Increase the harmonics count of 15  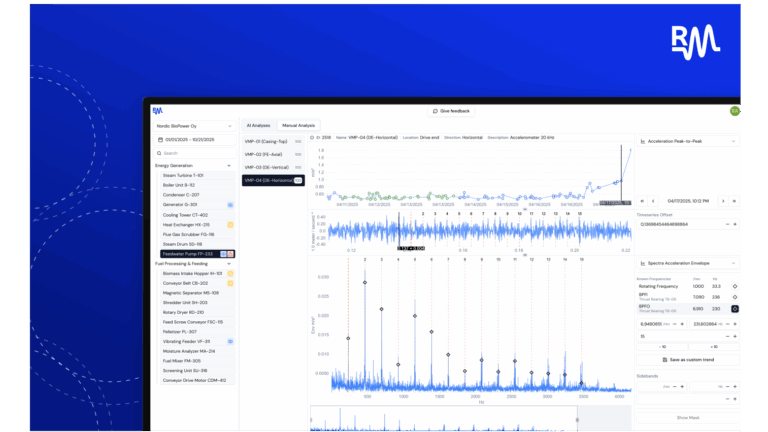pos(735,336)
